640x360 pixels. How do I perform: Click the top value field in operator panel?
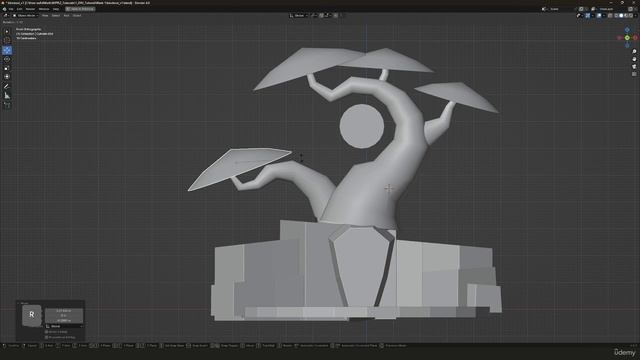coord(64,311)
